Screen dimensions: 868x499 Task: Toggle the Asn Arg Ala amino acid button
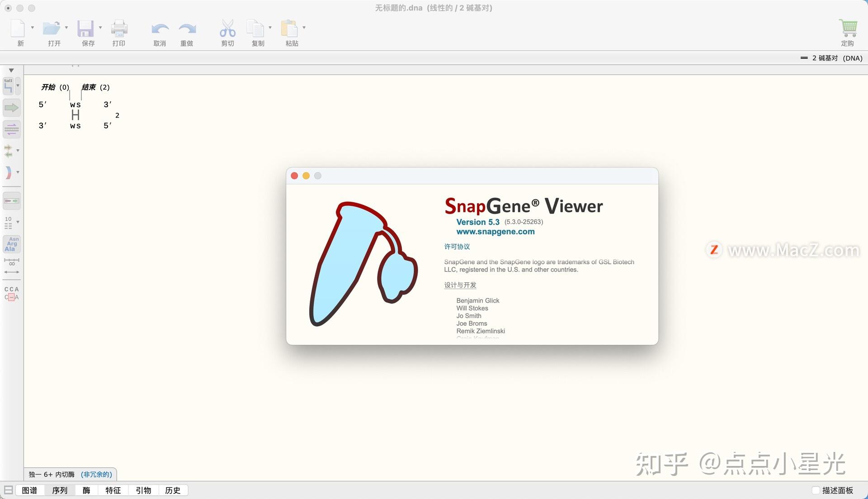pos(11,244)
